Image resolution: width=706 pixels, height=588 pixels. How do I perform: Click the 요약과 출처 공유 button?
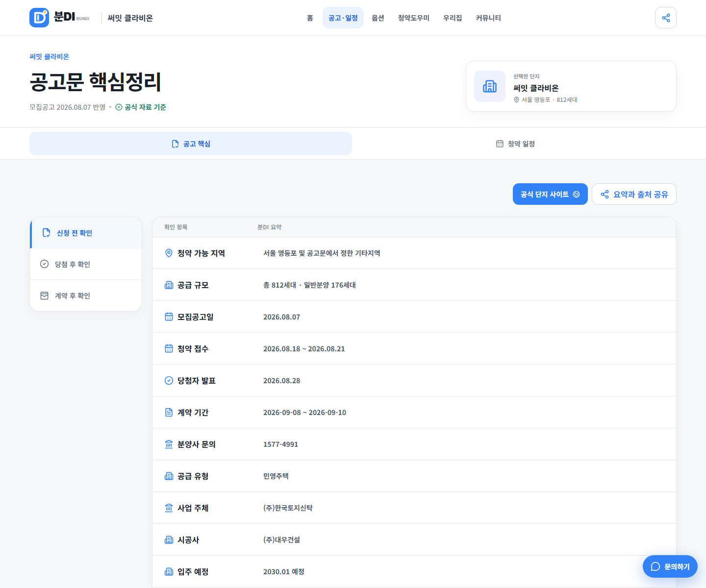coord(634,194)
